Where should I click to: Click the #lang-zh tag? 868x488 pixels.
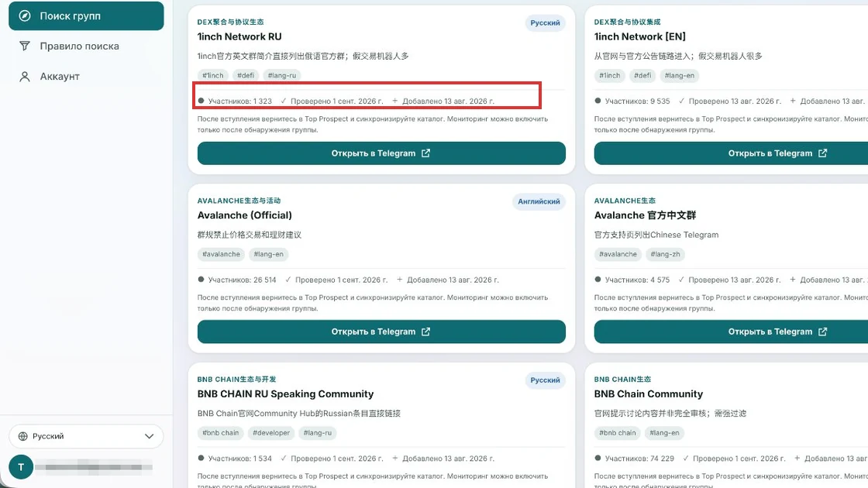666,254
